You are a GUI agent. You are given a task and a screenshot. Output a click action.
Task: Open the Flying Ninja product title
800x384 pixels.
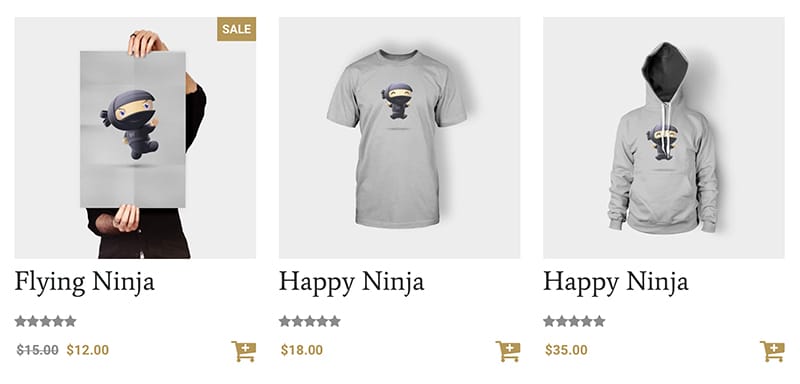(x=85, y=283)
